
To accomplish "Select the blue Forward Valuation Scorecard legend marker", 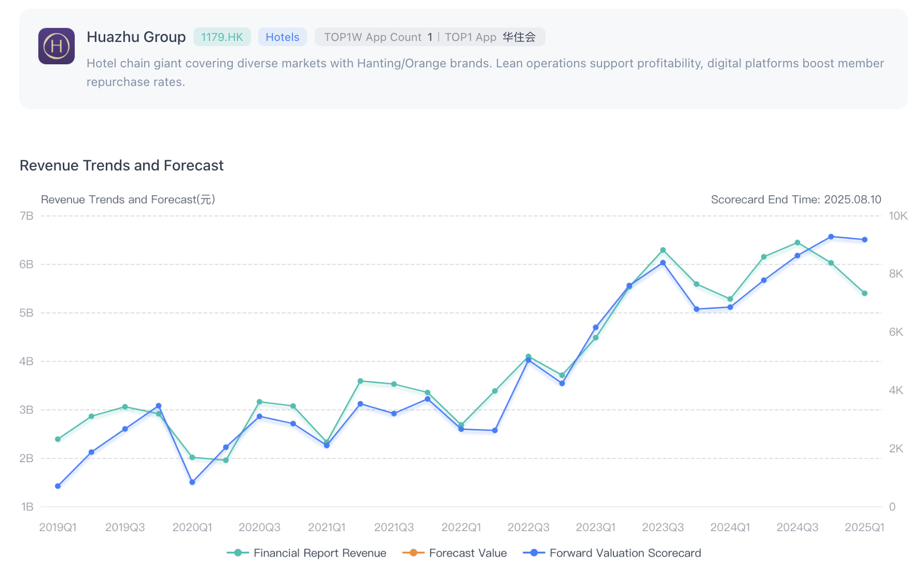I will 533,553.
